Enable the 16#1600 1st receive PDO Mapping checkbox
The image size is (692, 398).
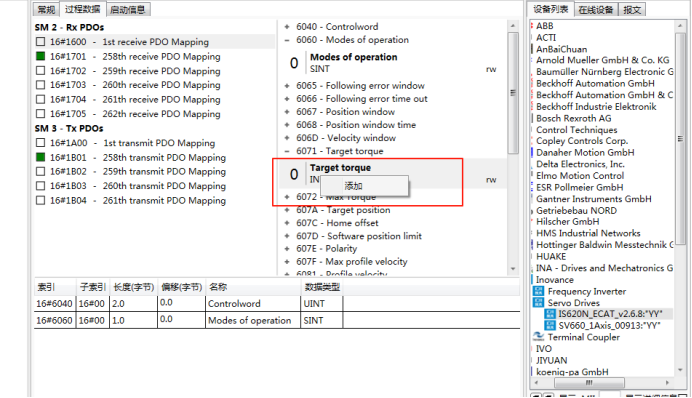coord(41,42)
